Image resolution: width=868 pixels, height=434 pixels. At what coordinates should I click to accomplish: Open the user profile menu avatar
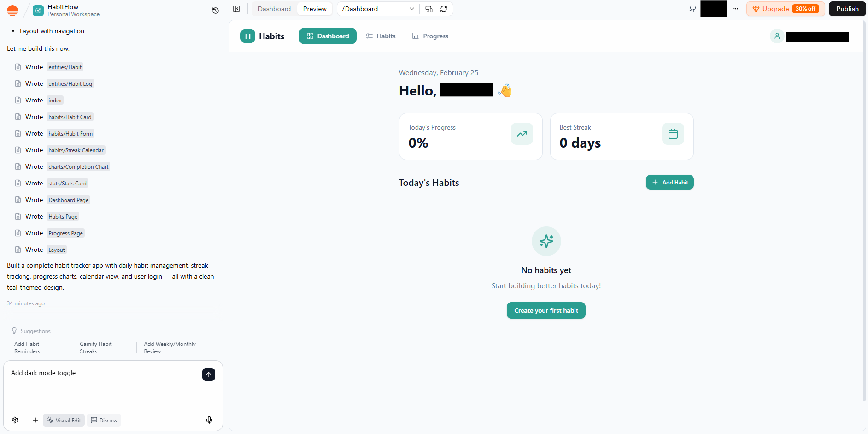pyautogui.click(x=777, y=36)
